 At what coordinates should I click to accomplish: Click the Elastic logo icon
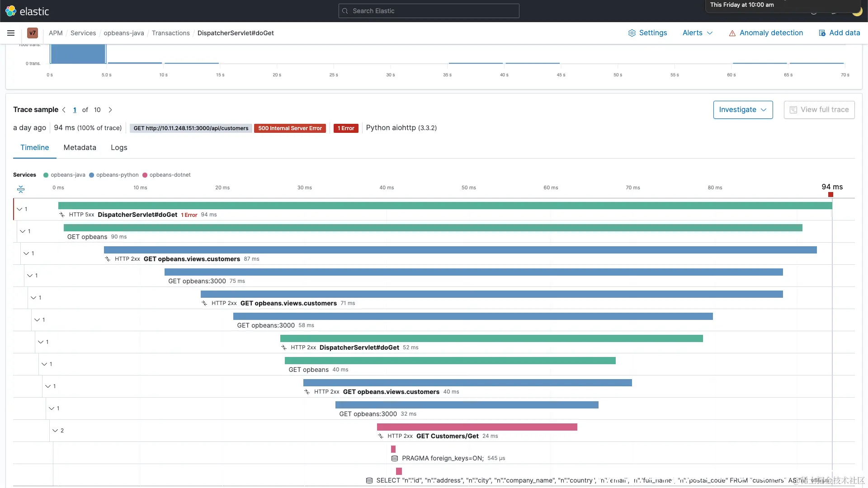click(11, 11)
